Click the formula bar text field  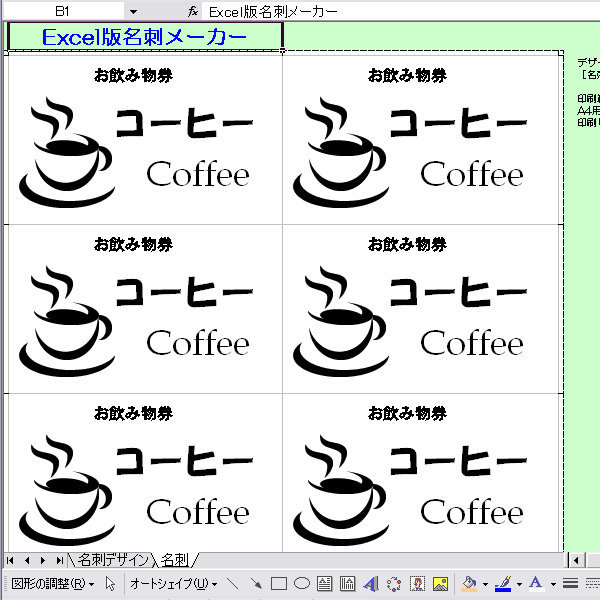point(400,11)
